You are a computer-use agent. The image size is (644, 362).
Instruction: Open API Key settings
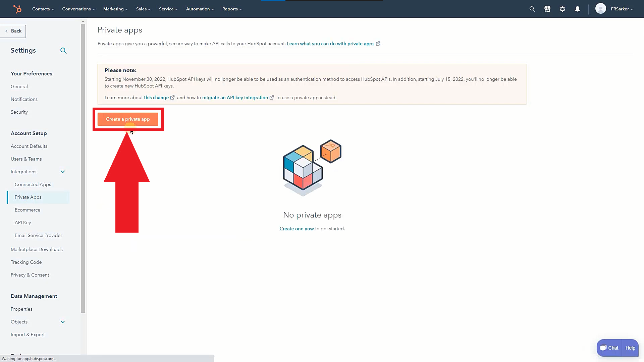[x=23, y=223]
